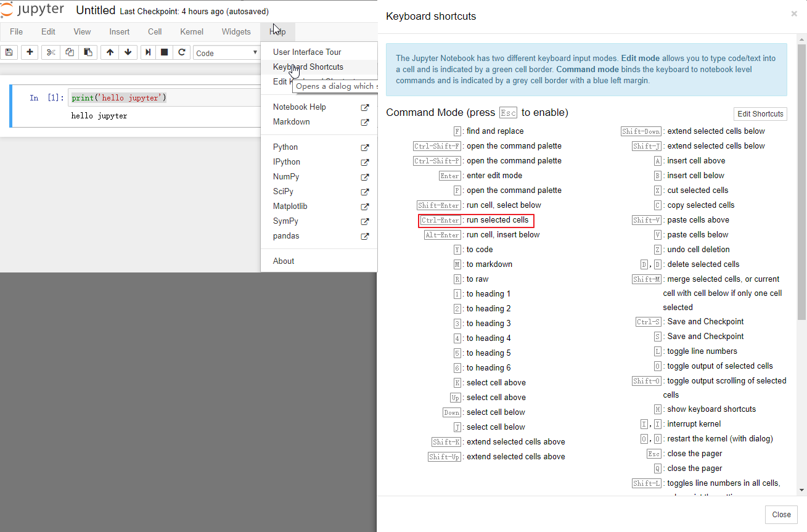Interrupt the kernel with the stop icon
The image size is (807, 532).
coord(165,52)
